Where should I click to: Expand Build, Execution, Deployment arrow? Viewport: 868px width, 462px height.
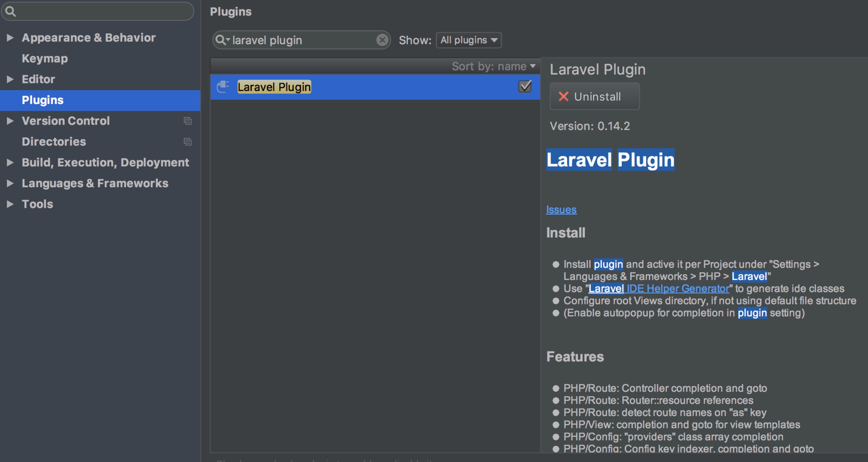coord(10,162)
